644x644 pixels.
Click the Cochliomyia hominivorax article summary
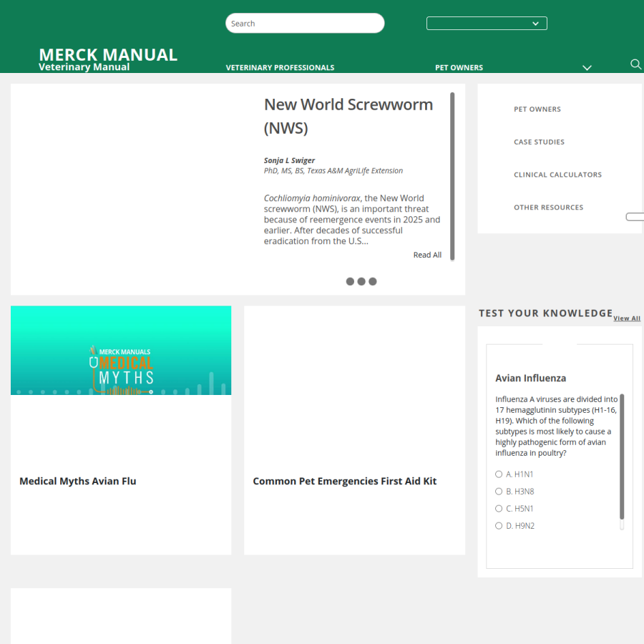tap(352, 220)
